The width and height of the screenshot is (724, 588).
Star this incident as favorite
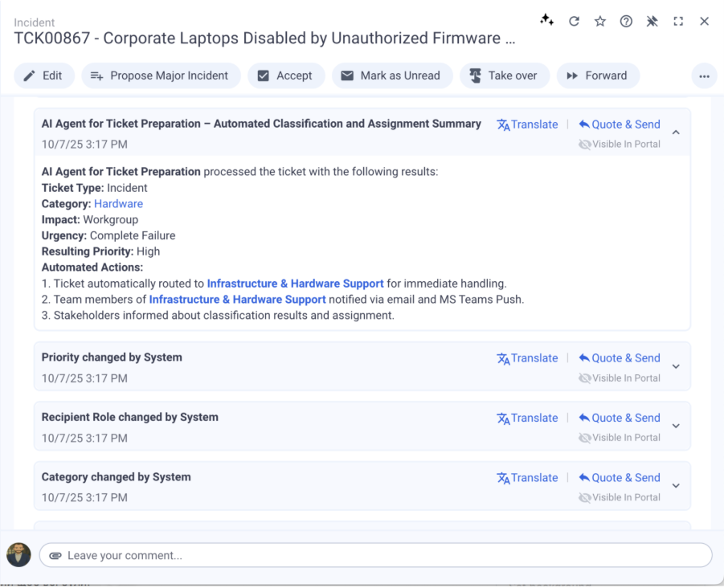pyautogui.click(x=600, y=22)
